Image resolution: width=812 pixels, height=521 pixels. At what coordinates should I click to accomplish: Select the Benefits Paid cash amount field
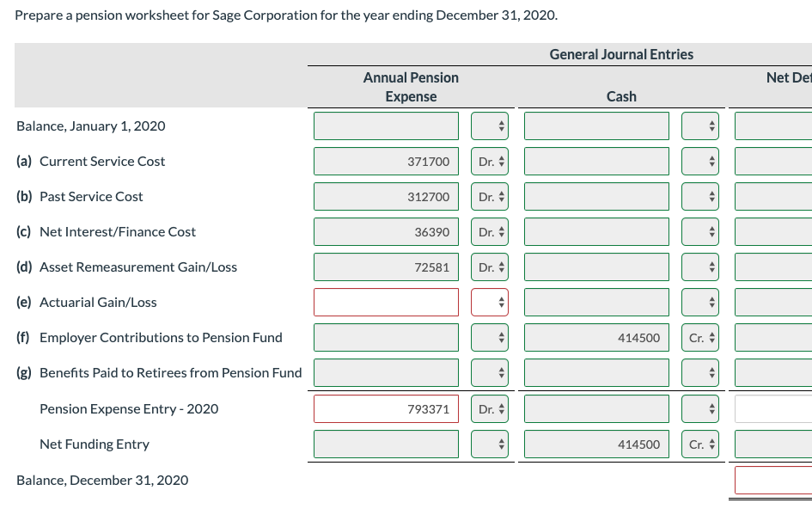pos(595,372)
